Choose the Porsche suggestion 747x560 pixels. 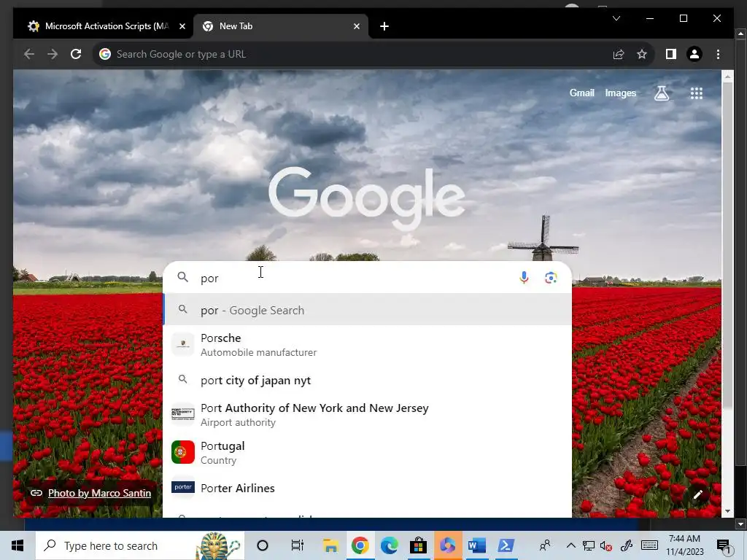(x=368, y=345)
